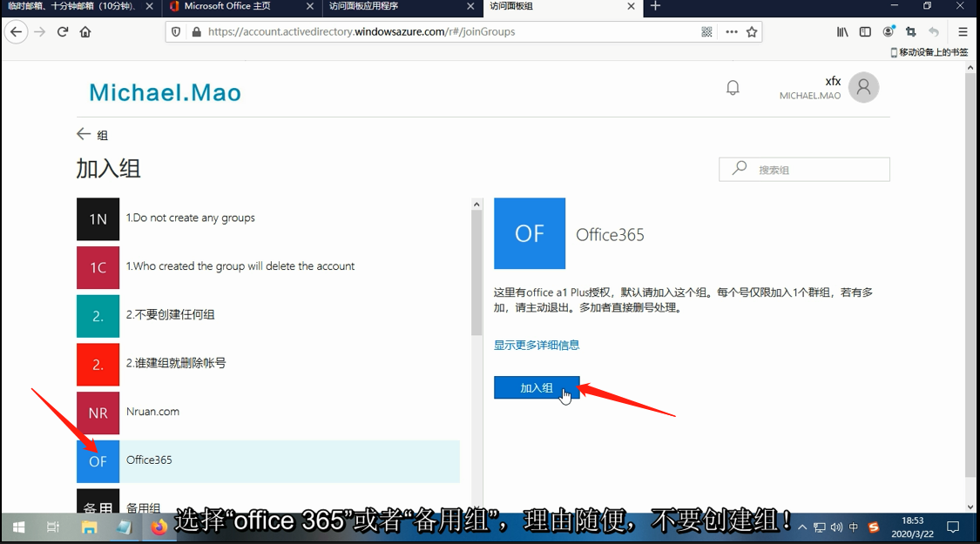
Task: Click the browser forward arrow
Action: coord(39,32)
